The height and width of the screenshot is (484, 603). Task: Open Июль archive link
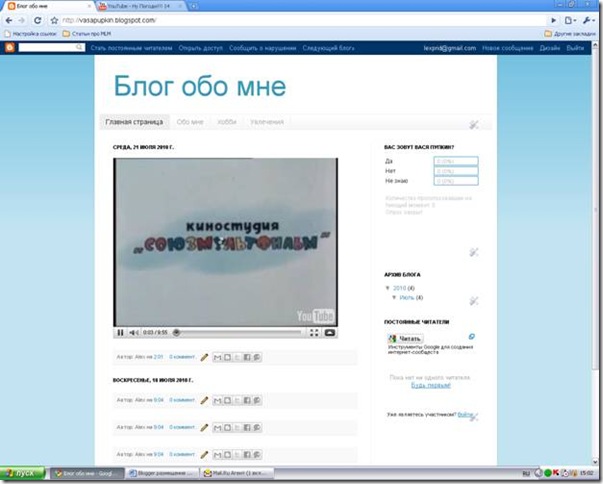406,298
